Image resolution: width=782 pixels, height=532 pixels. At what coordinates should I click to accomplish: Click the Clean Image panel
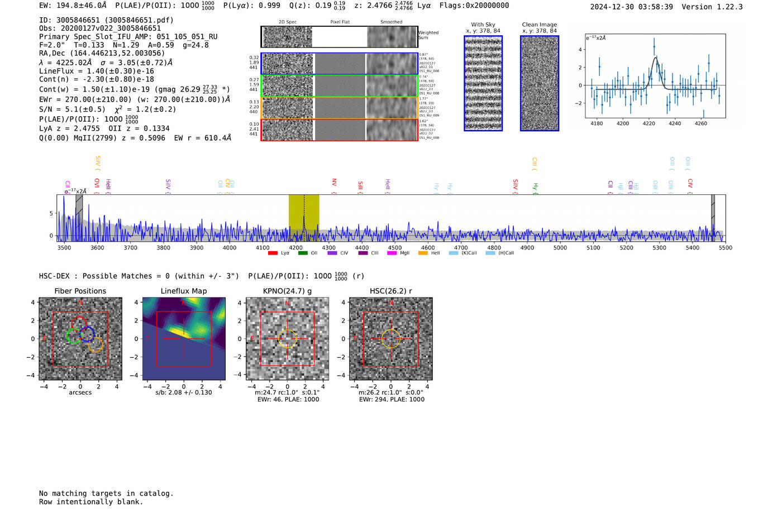(540, 83)
